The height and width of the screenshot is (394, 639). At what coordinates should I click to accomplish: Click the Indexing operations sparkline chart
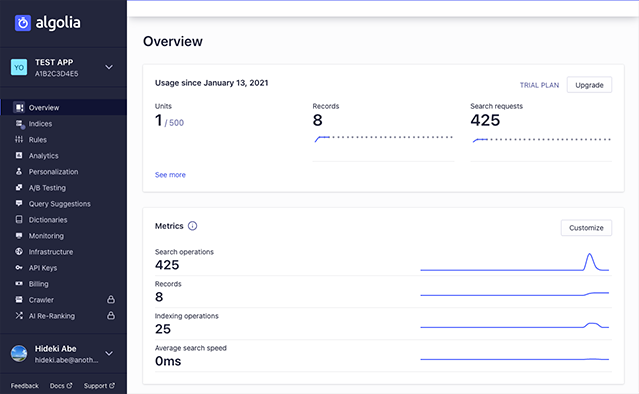point(515,325)
